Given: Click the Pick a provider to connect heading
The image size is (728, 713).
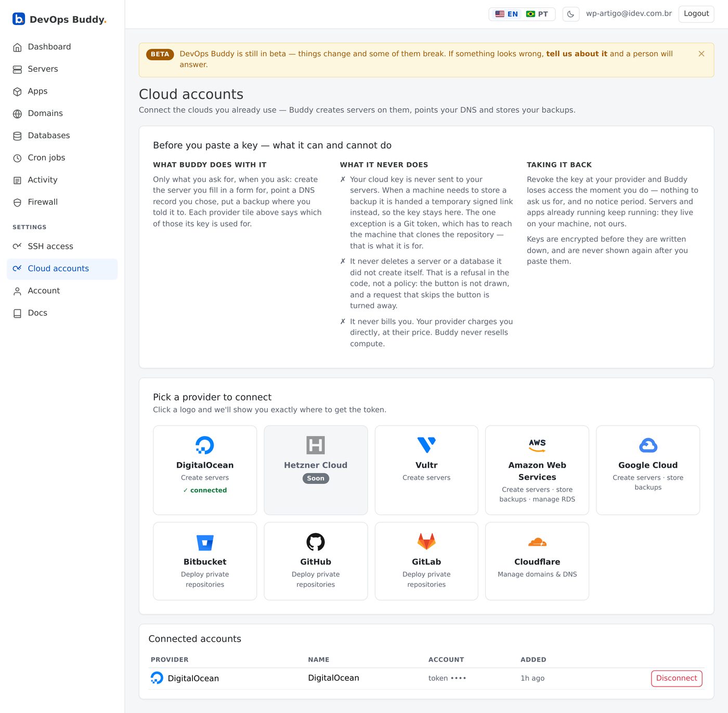Looking at the screenshot, I should point(212,397).
